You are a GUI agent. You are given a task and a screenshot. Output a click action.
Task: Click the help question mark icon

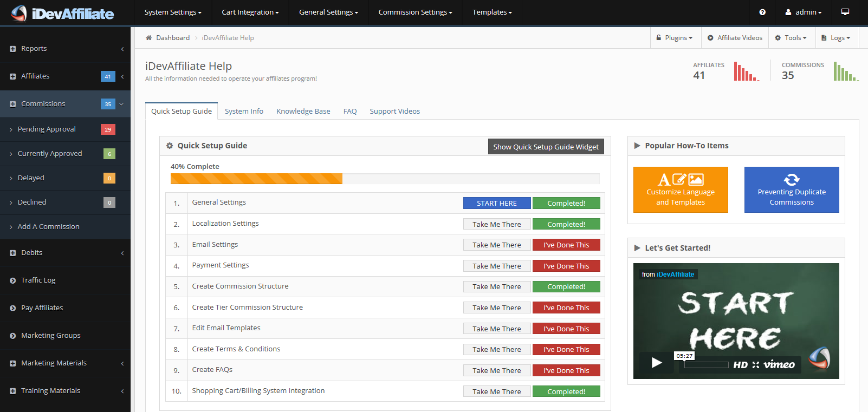[x=762, y=12]
